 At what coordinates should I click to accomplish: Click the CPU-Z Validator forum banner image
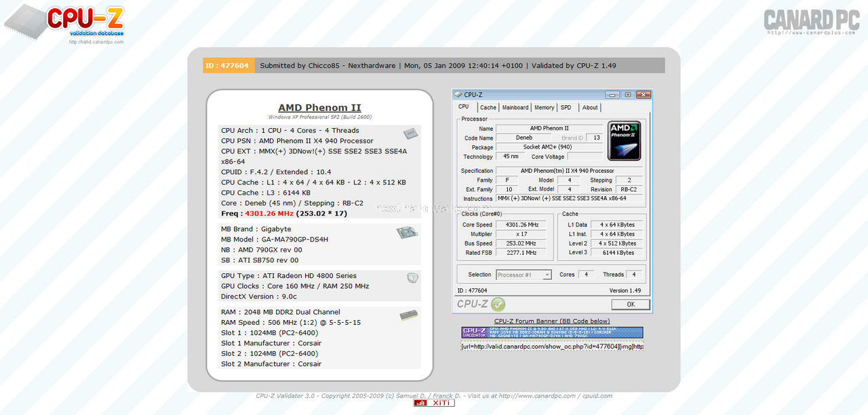(x=552, y=332)
